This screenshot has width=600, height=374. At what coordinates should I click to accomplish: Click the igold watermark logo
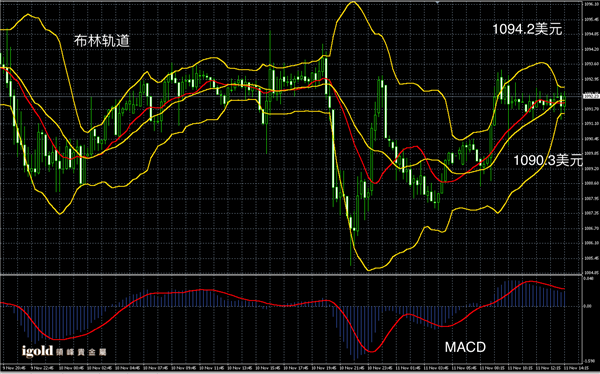(64, 351)
